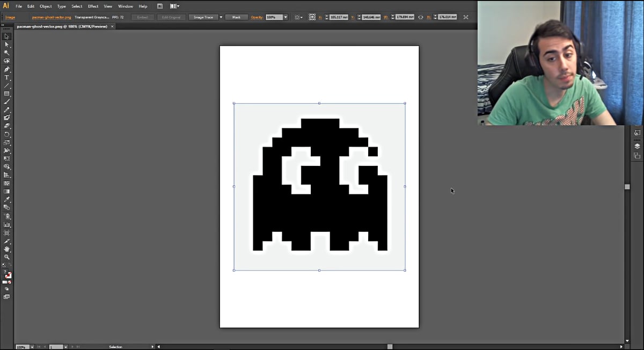This screenshot has width=644, height=350.
Task: Select the Free Transform tool
Action: click(7, 158)
